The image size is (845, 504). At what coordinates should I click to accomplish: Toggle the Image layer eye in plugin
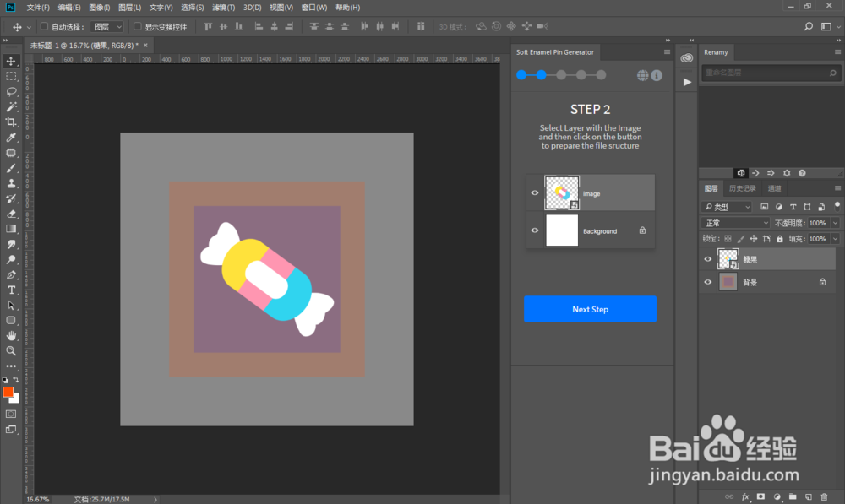tap(535, 192)
